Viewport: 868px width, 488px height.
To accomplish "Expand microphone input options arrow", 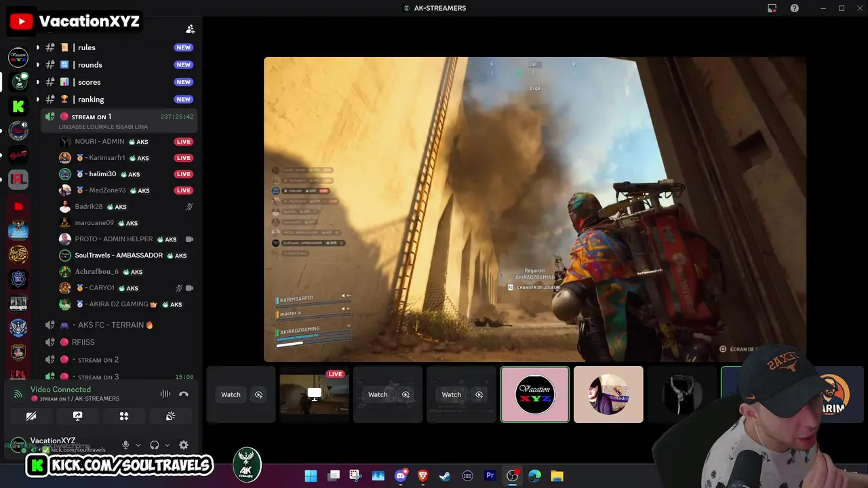I will [138, 445].
